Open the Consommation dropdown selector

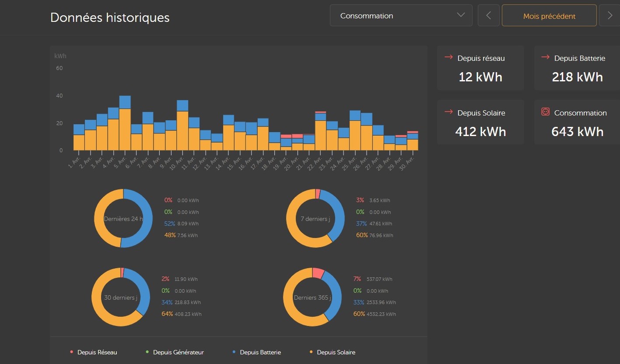(400, 16)
